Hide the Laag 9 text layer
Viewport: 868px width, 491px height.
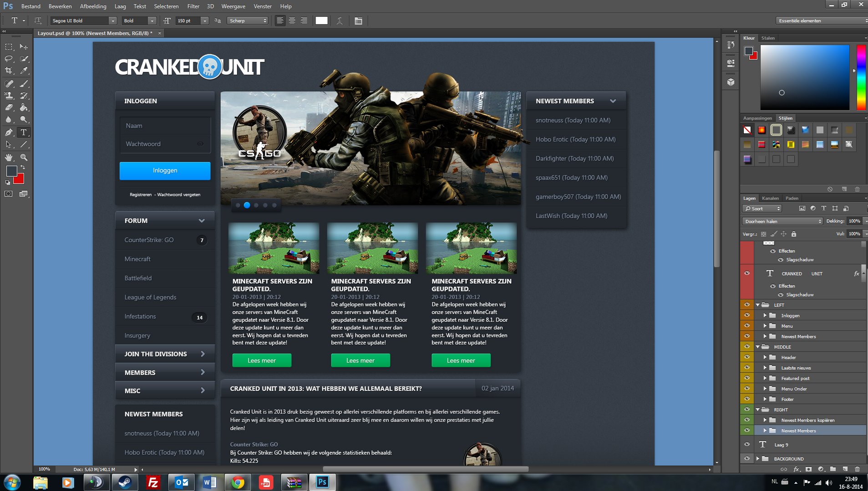click(x=747, y=445)
